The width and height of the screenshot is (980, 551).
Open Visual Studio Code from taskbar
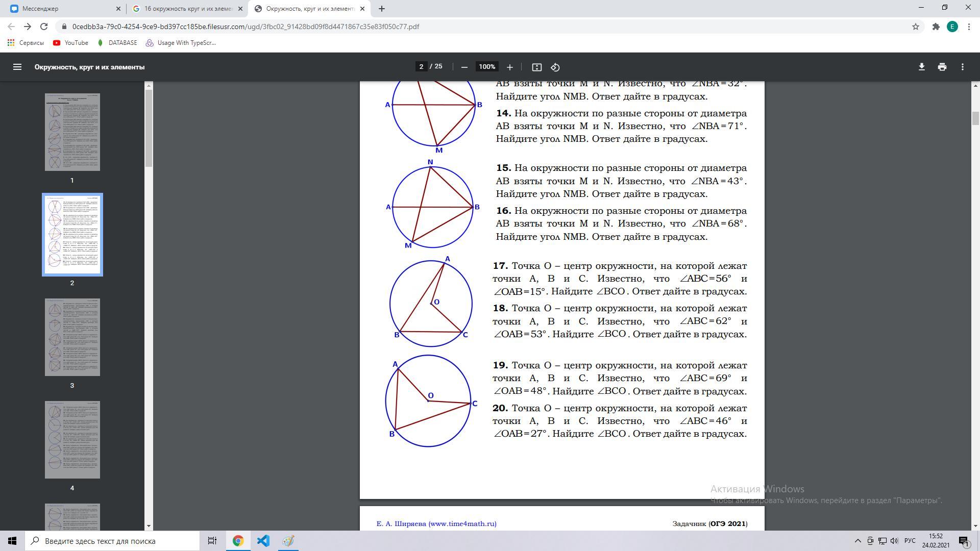click(263, 541)
